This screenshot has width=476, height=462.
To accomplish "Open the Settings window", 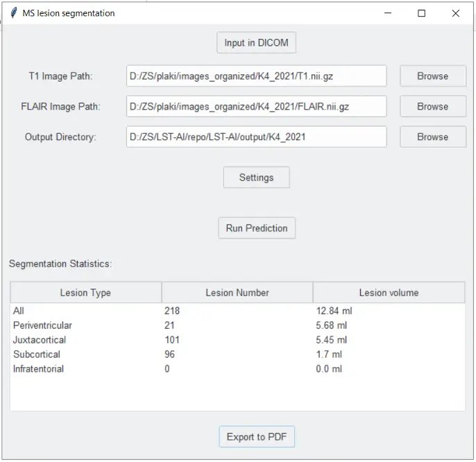I will 256,178.
